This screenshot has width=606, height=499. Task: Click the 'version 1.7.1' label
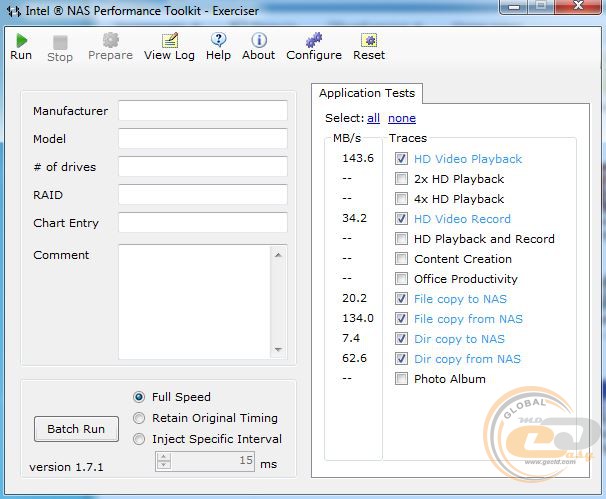[66, 467]
